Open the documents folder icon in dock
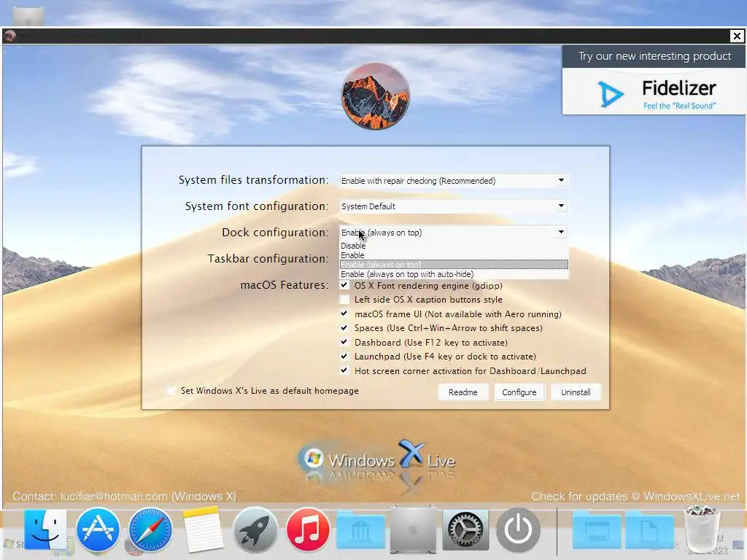 point(649,531)
